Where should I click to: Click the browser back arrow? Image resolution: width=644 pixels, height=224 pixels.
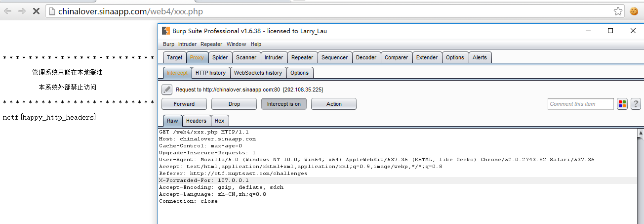pos(8,11)
